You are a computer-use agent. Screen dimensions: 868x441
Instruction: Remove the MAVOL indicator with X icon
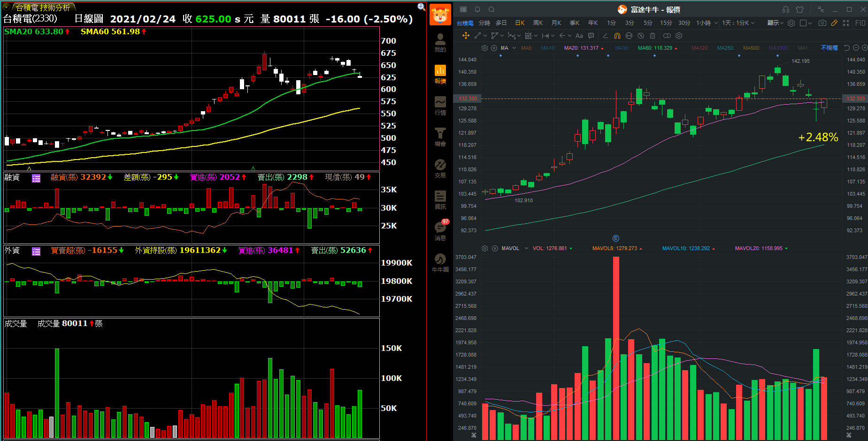495,248
